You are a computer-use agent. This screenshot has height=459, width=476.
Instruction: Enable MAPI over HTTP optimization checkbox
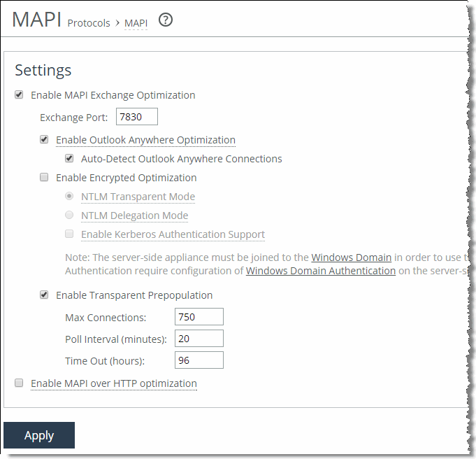(x=19, y=383)
